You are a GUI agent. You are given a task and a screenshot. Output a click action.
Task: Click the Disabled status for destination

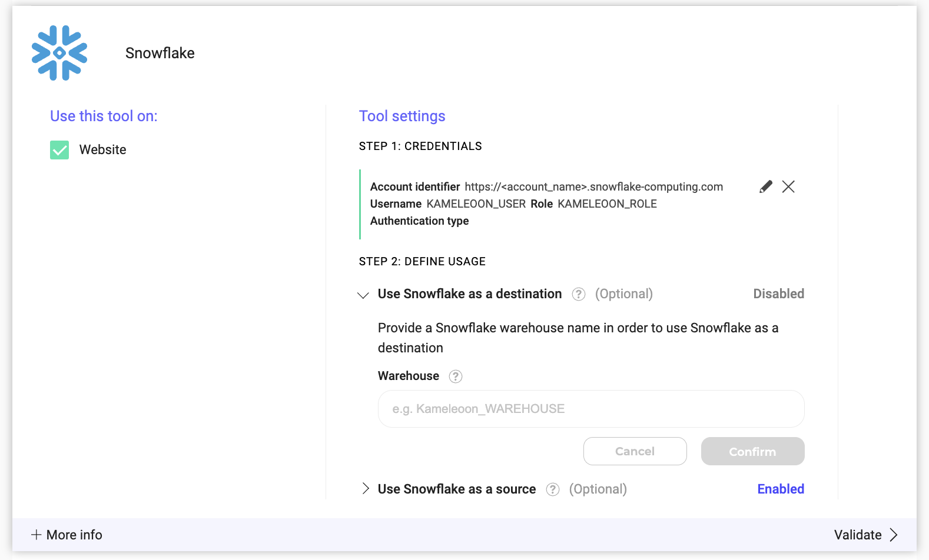(x=778, y=294)
